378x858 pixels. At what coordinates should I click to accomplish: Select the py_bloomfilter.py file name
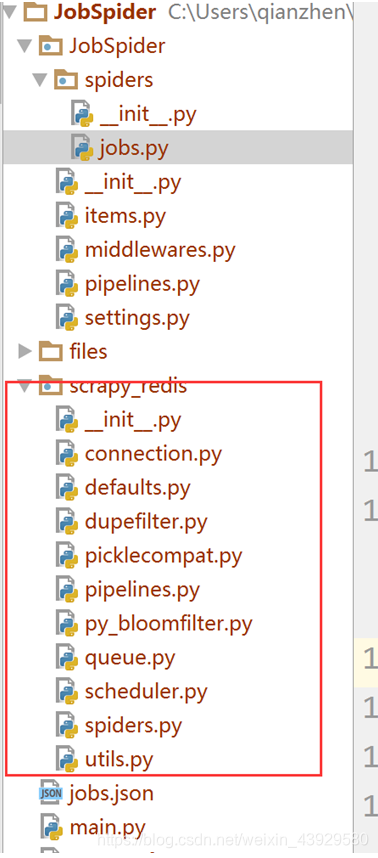(168, 623)
